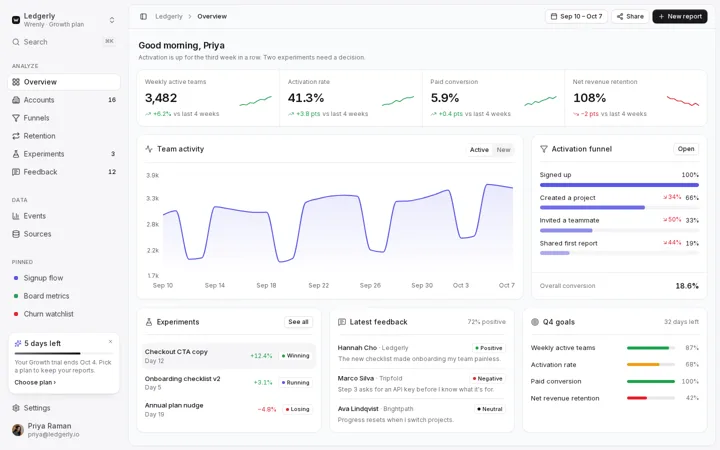Switch Team activity chart to New

[503, 150]
